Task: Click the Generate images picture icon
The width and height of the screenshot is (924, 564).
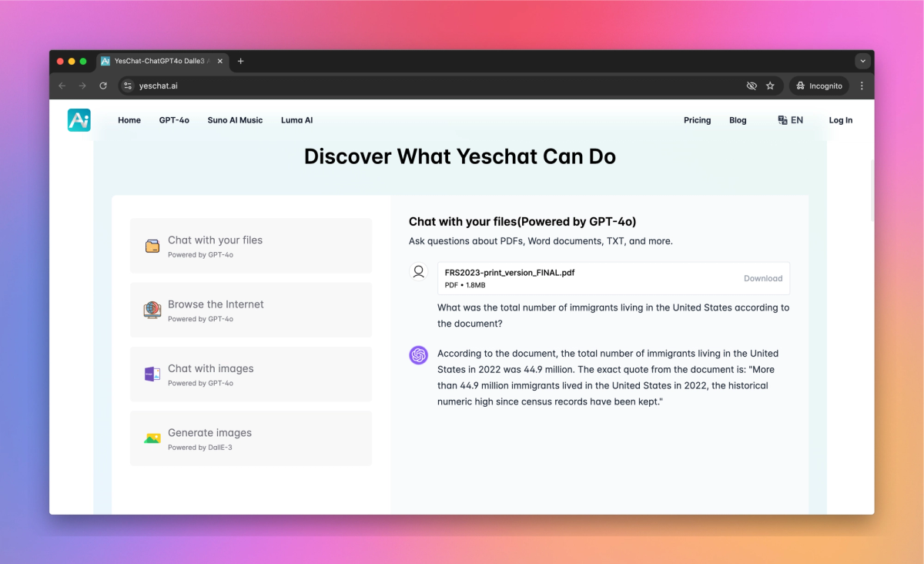Action: pos(152,436)
